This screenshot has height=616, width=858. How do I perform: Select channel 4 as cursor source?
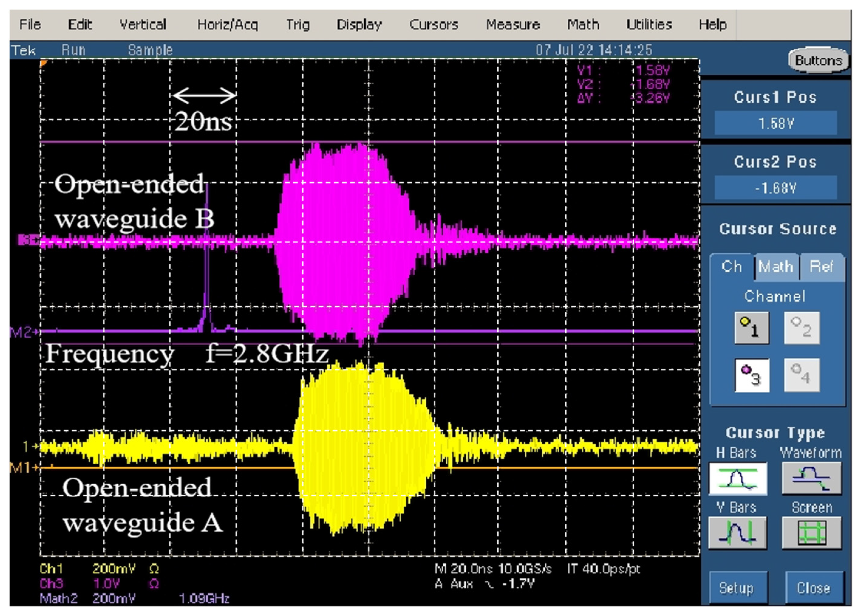(x=802, y=375)
